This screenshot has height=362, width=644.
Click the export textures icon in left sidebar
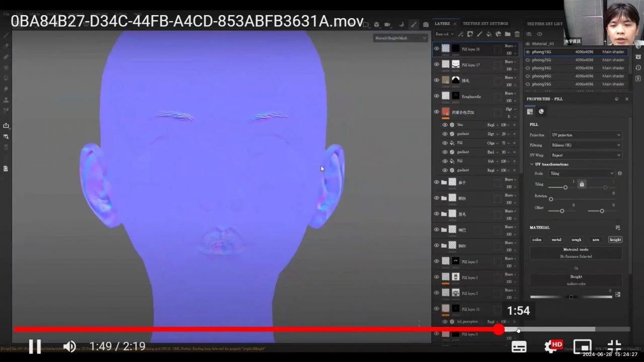(x=6, y=125)
